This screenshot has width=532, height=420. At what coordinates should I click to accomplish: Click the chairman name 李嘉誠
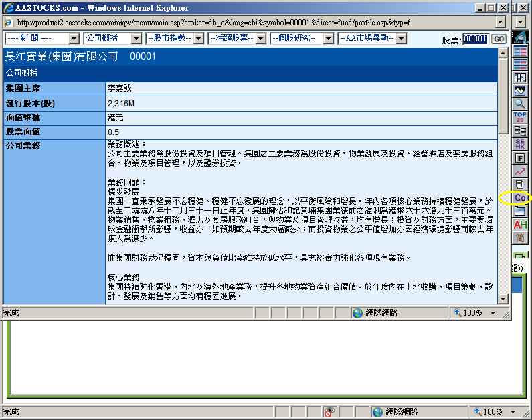point(119,88)
